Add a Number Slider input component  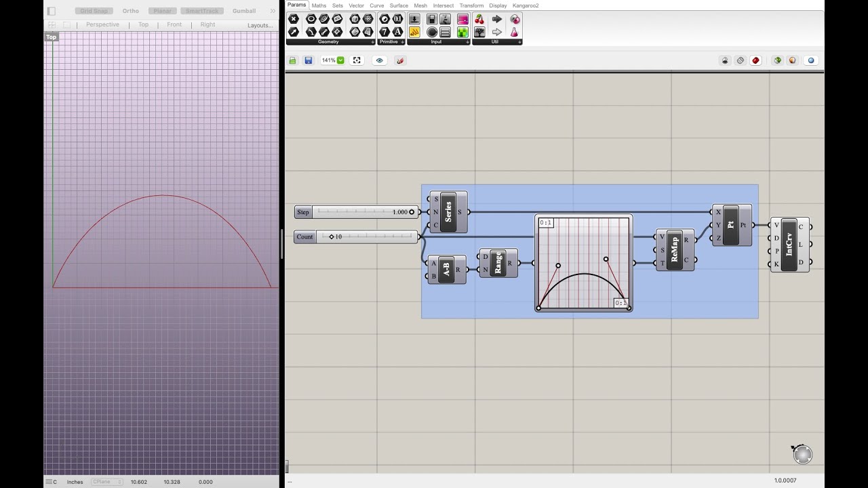[x=414, y=19]
